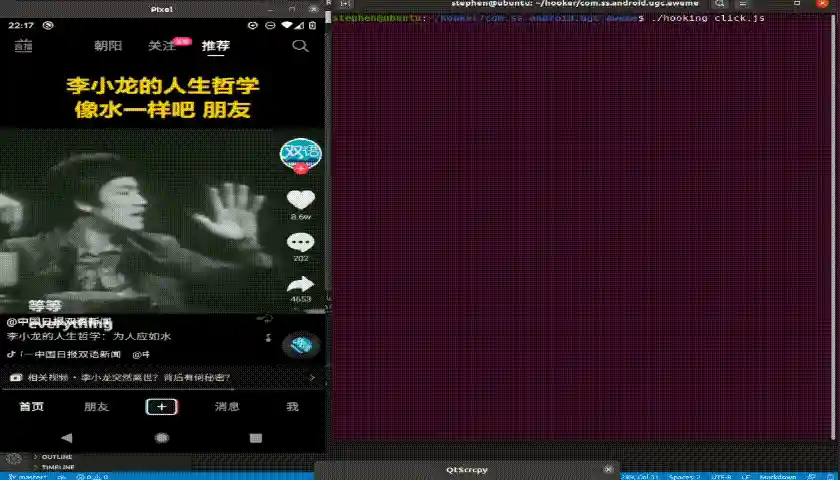840x480 pixels.
Task: Click the git branch master status item
Action: pos(27,476)
